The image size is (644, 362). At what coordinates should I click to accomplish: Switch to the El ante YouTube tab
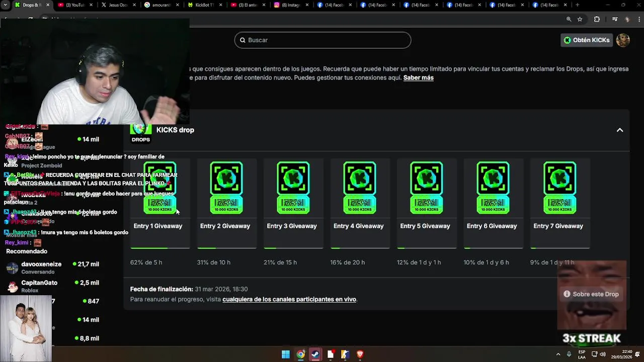click(x=248, y=5)
